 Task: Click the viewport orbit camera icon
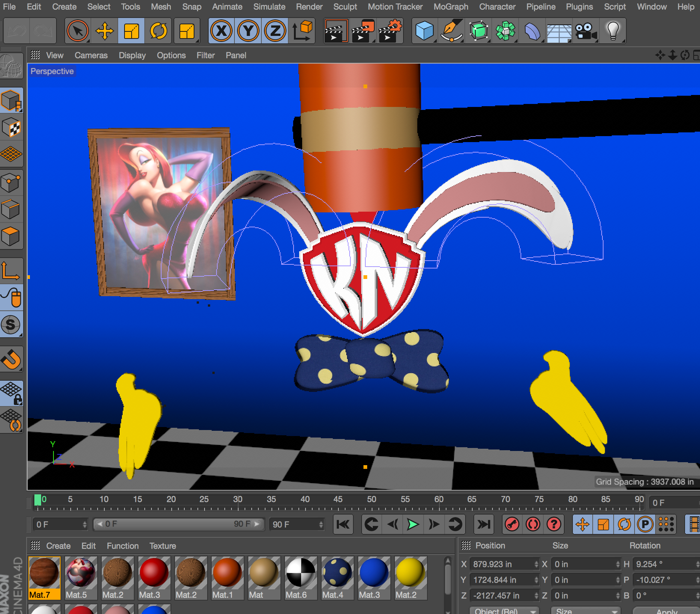685,55
